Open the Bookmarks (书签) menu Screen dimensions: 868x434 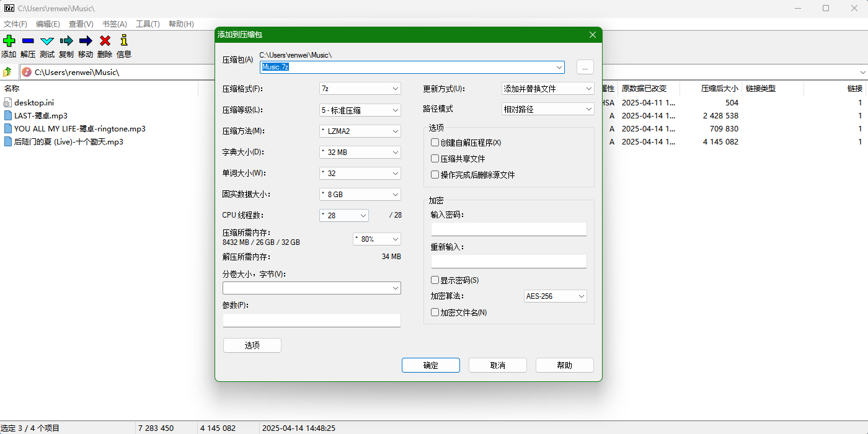[114, 24]
